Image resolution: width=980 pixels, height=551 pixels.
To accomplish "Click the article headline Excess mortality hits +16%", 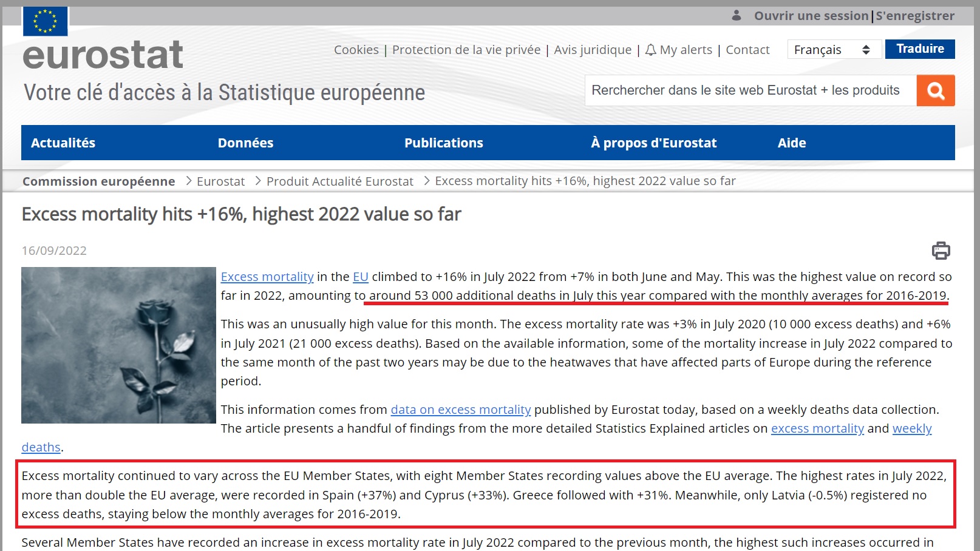I will 242,214.
